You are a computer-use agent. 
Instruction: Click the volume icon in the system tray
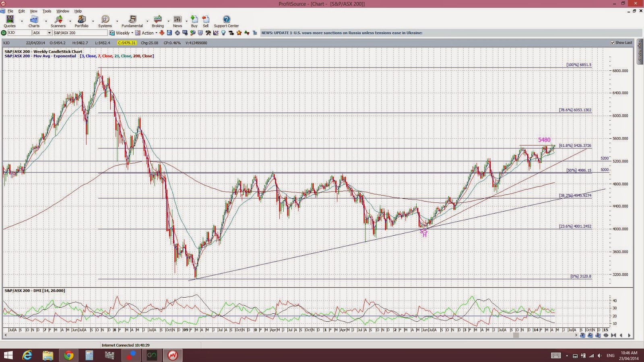coord(600,356)
